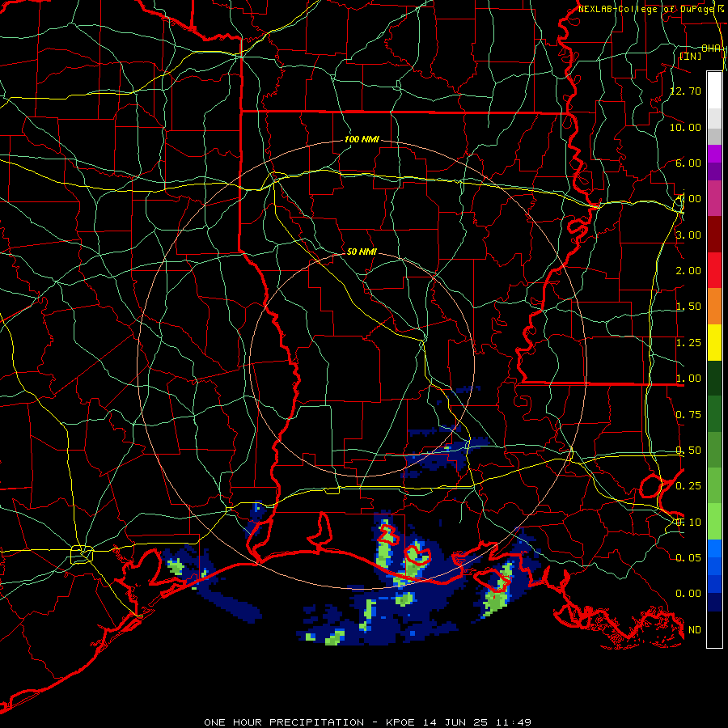Screen dimensions: 728x728
Task: Click the 12.70 legend value
Action: 685,91
